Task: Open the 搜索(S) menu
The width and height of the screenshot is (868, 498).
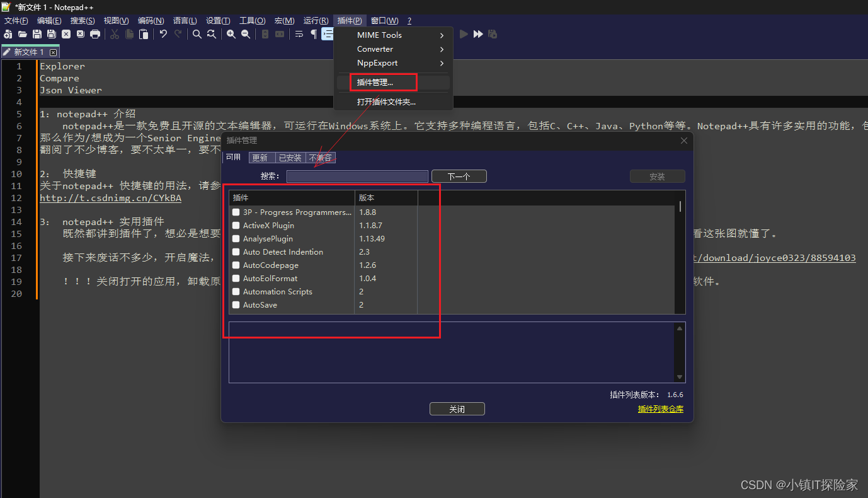Action: click(83, 21)
